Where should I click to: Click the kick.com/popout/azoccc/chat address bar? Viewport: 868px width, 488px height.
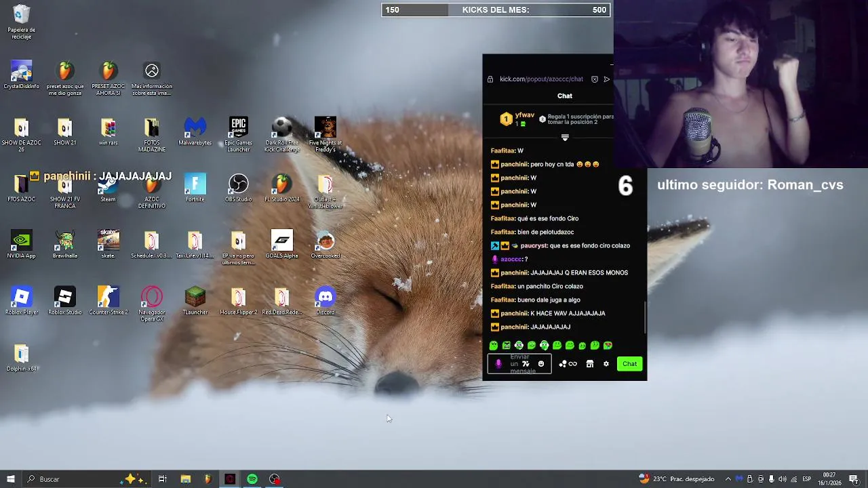541,79
